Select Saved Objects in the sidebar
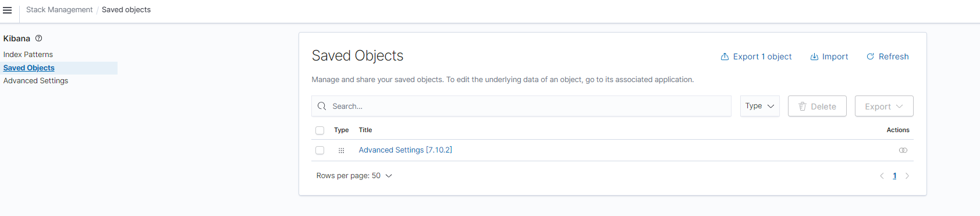Viewport: 980px width, 216px height. [x=29, y=68]
